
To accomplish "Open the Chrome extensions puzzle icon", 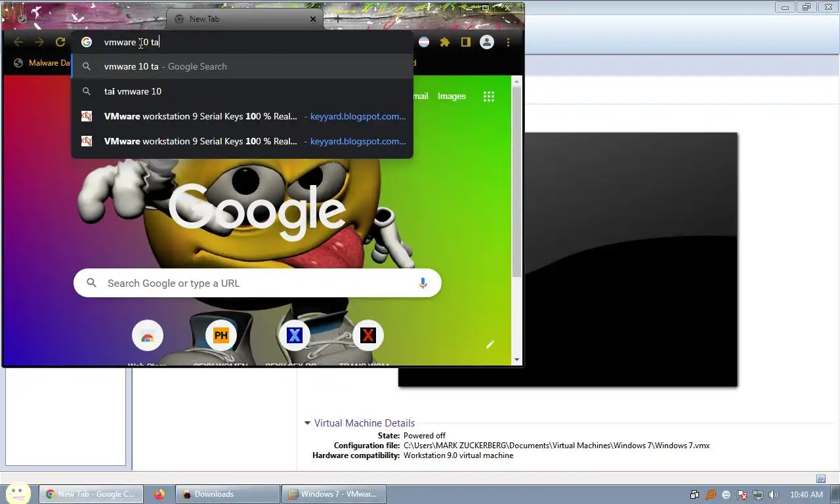I will (445, 42).
